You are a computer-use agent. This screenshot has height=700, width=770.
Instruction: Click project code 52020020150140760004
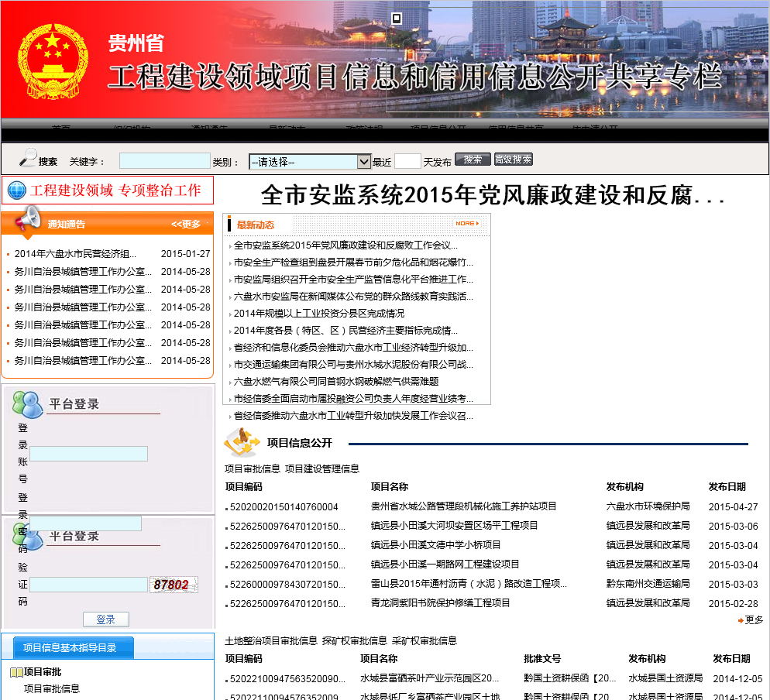[x=284, y=506]
